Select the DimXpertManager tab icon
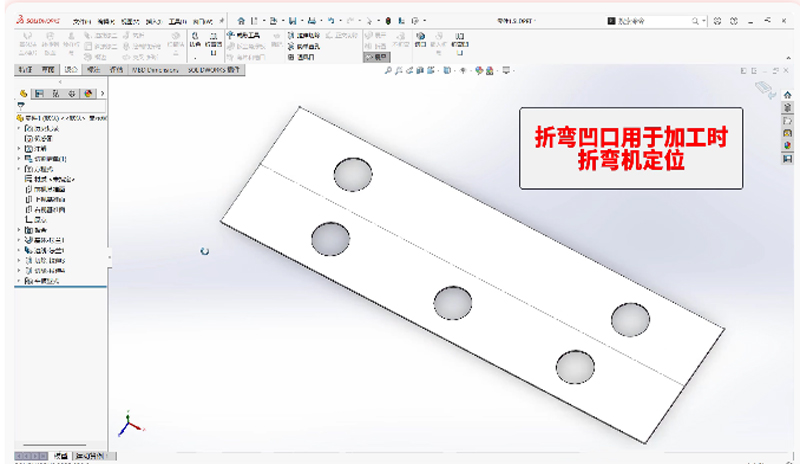Screen dimensions: 800x464 point(72,93)
